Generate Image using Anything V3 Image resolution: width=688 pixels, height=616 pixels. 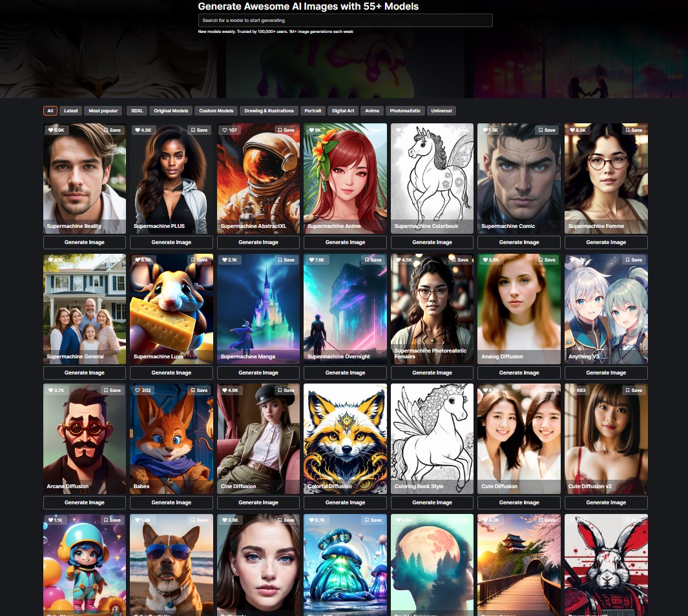[x=606, y=373]
